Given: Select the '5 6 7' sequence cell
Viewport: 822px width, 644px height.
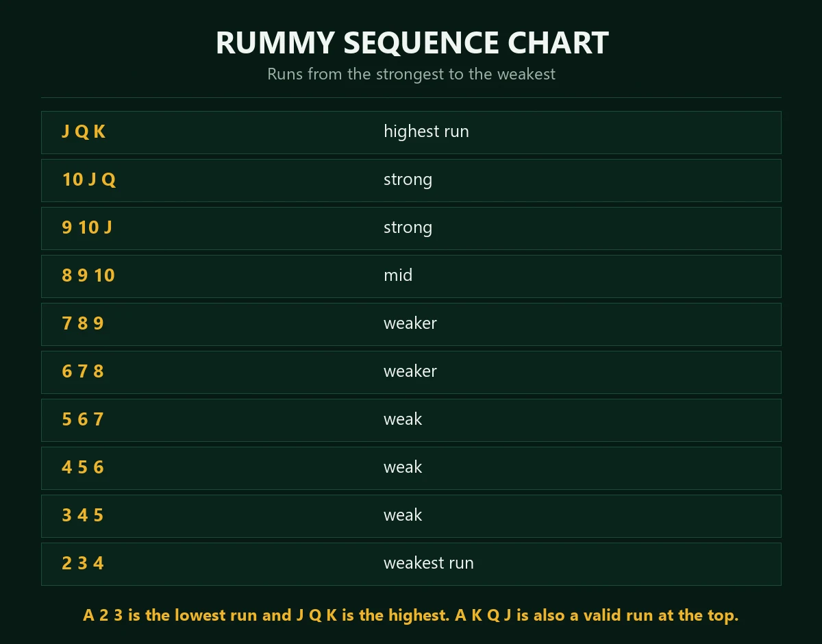Looking at the screenshot, I should (x=83, y=419).
